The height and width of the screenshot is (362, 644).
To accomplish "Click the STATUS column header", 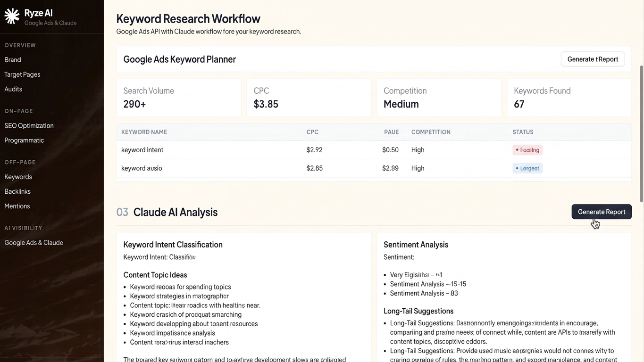I will (523, 132).
